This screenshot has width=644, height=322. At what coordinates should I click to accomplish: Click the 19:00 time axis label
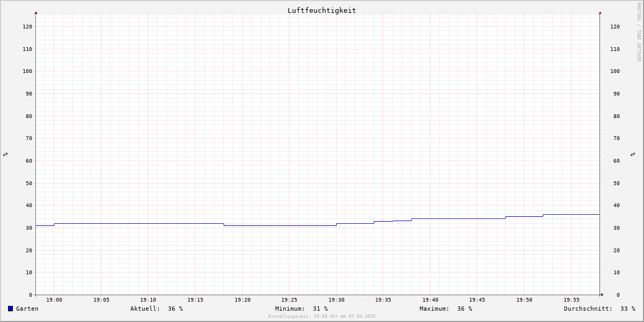click(x=54, y=300)
